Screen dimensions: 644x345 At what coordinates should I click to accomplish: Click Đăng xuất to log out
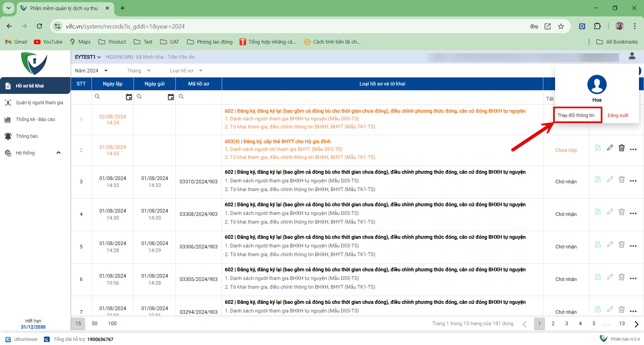(618, 115)
